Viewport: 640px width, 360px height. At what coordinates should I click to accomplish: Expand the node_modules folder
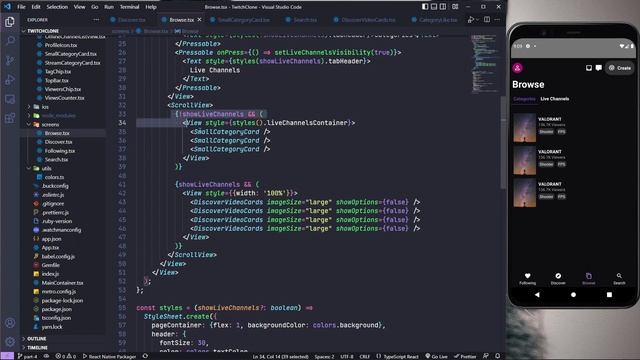pyautogui.click(x=59, y=116)
